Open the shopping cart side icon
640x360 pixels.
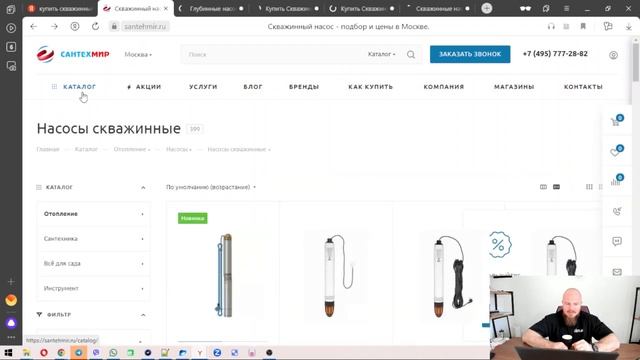616,121
